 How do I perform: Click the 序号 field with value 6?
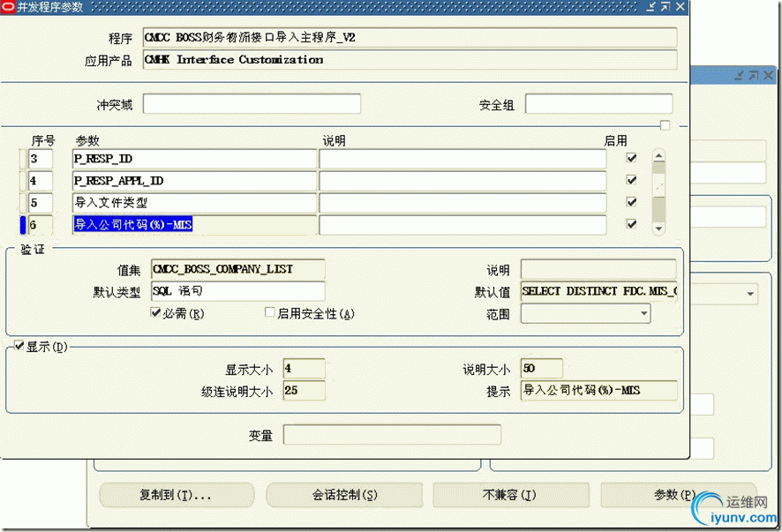point(41,224)
